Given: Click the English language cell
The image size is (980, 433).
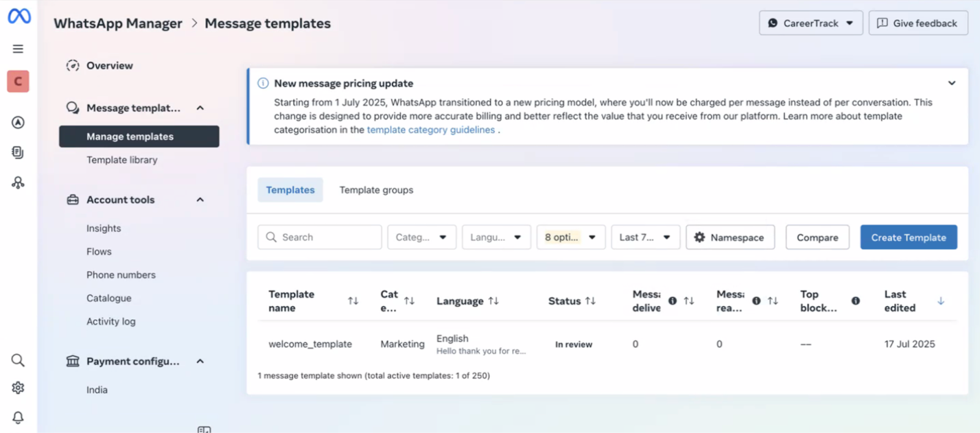Looking at the screenshot, I should [452, 339].
